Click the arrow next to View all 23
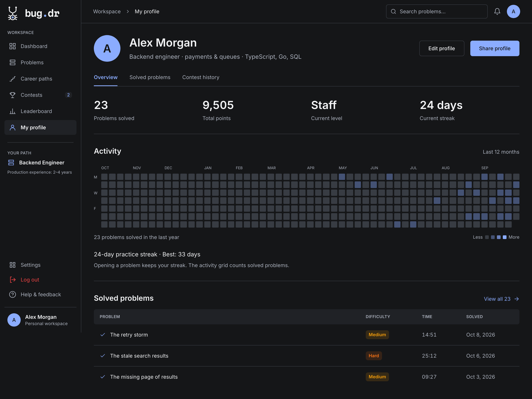Image resolution: width=532 pixels, height=399 pixels. pyautogui.click(x=517, y=299)
